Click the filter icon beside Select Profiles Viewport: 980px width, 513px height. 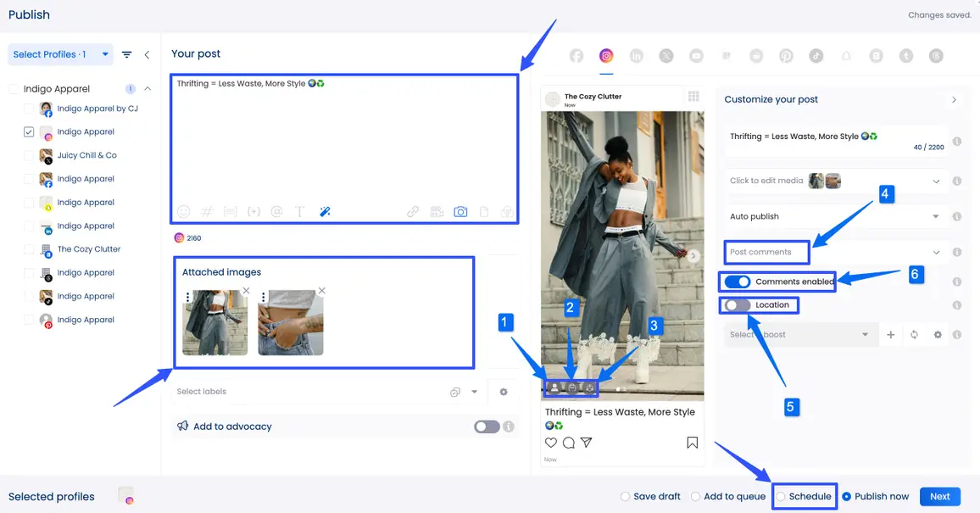[126, 55]
